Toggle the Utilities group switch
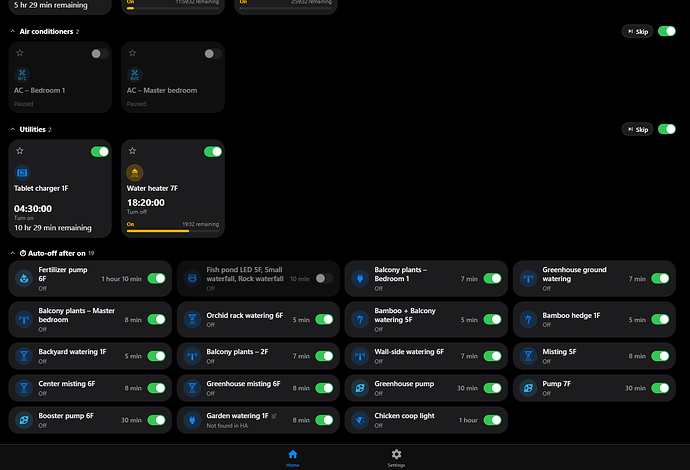 667,129
